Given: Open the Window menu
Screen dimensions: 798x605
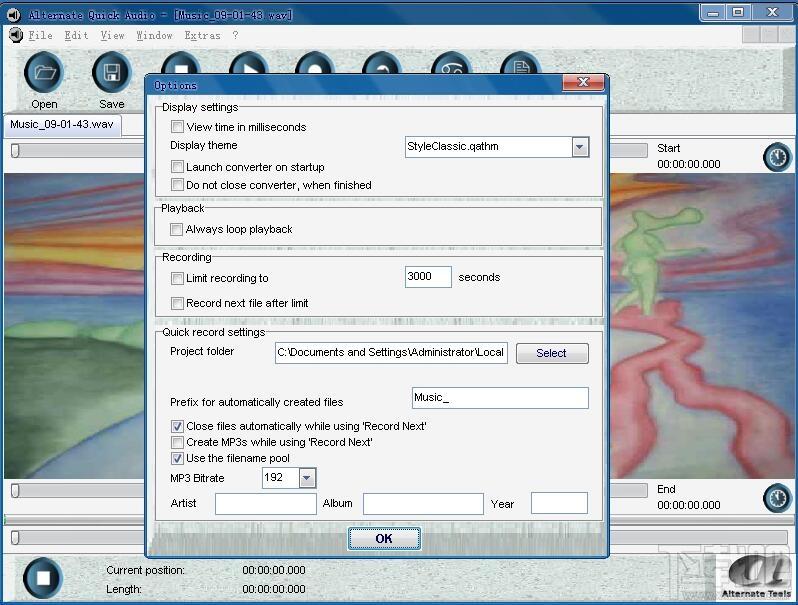Looking at the screenshot, I should click(x=155, y=35).
